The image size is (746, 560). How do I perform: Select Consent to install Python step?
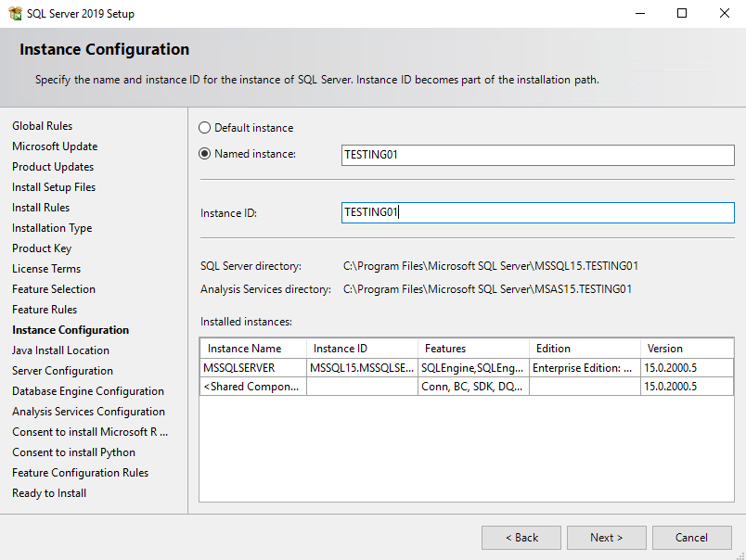(x=73, y=452)
